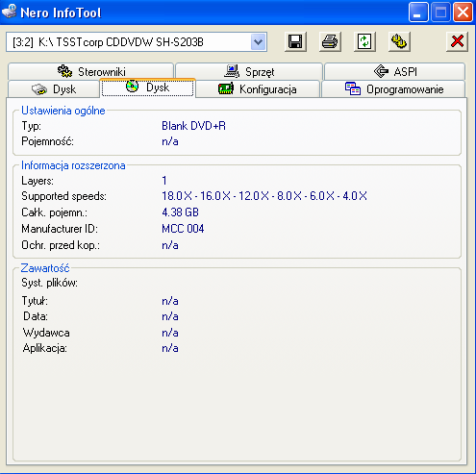Click the green Refresh icon

(x=364, y=41)
